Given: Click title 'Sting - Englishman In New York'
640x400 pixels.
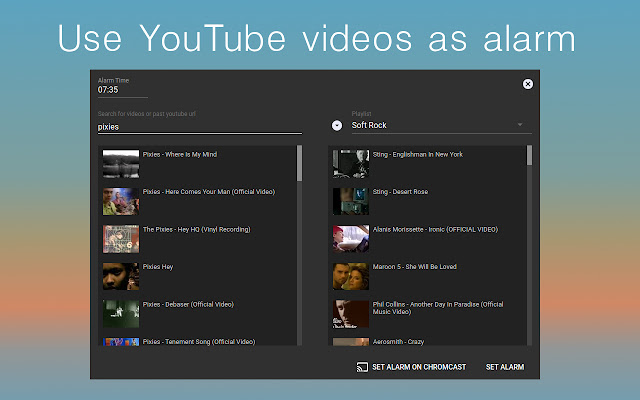Looking at the screenshot, I should 418,154.
